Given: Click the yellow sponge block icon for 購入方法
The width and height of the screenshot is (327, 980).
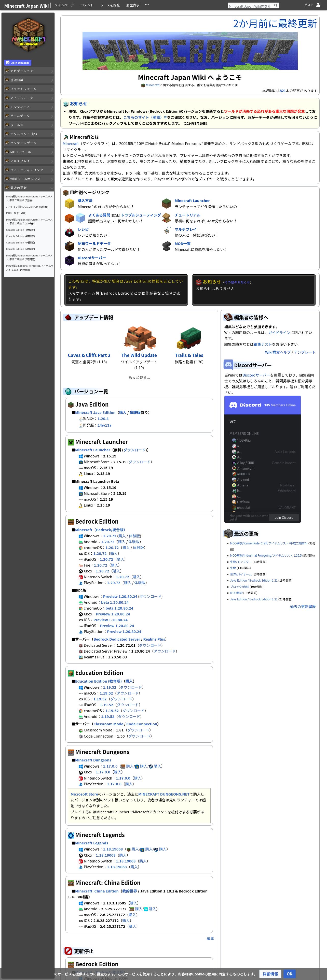Looking at the screenshot, I should (69, 204).
